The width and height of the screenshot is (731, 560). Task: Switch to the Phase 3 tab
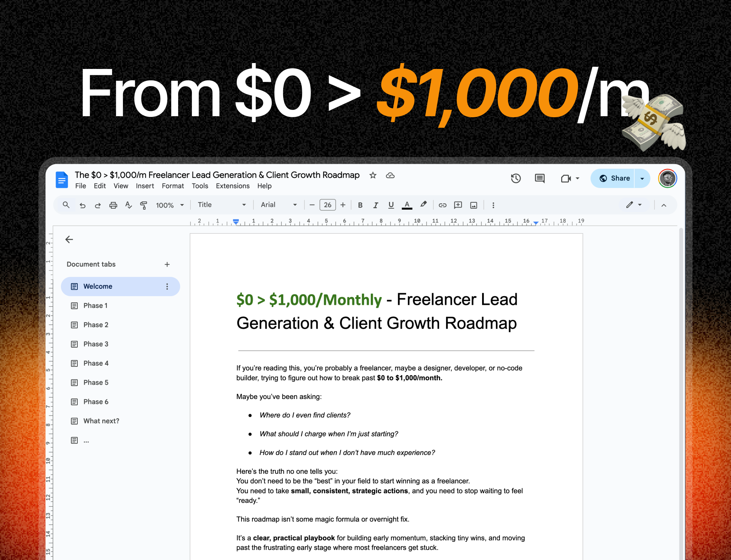pyautogui.click(x=96, y=344)
